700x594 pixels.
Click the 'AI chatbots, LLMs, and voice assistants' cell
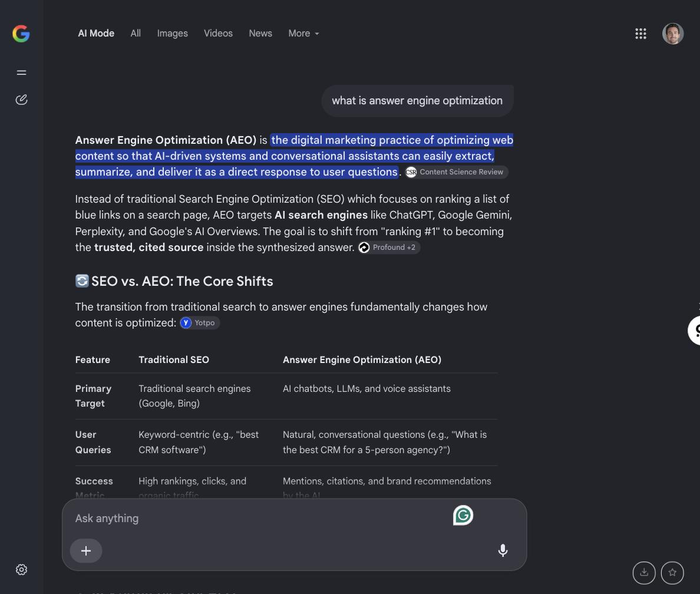coord(366,389)
